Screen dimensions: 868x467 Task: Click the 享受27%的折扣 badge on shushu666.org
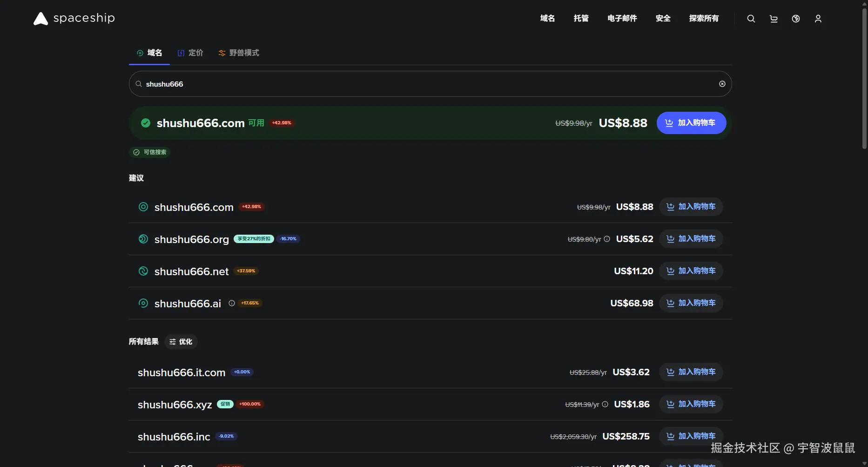[254, 239]
